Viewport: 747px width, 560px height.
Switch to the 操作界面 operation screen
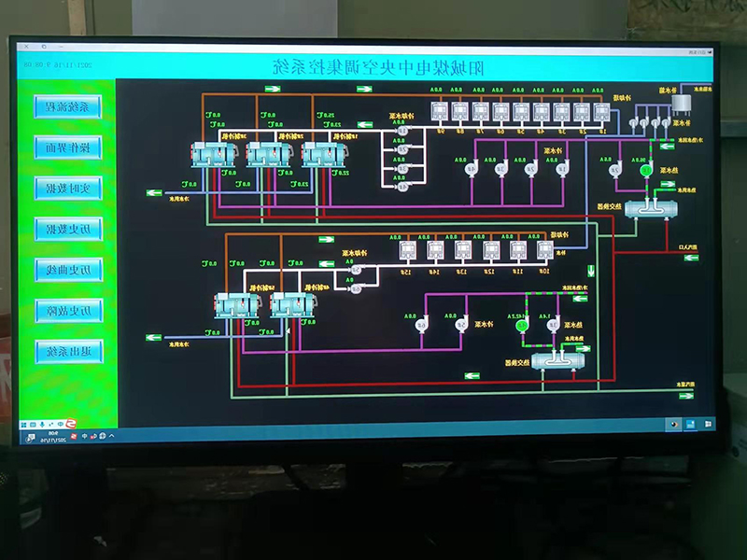68,147
